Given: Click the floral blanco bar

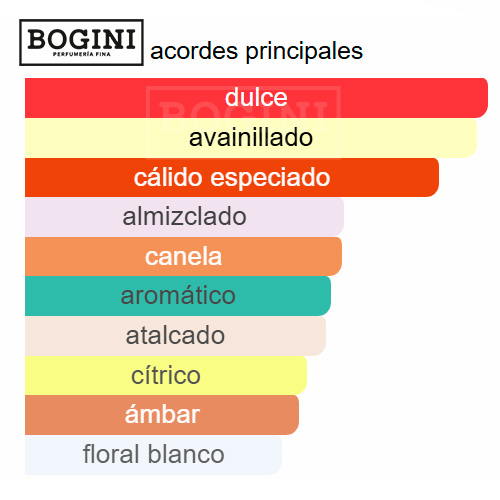Looking at the screenshot, I should point(153,455).
